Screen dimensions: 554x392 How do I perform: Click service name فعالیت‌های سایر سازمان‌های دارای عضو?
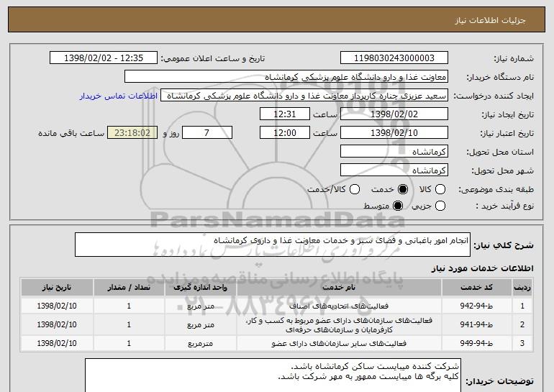[x=339, y=343]
